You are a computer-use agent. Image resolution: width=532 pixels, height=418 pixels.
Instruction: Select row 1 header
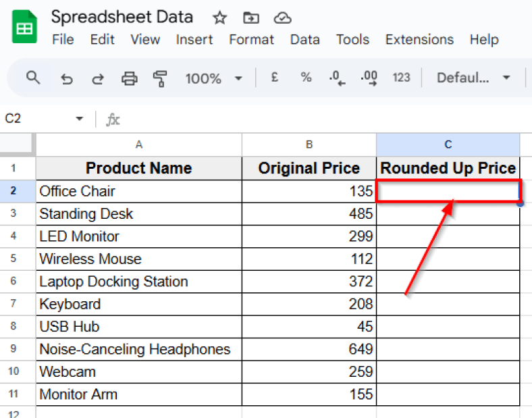(18, 168)
